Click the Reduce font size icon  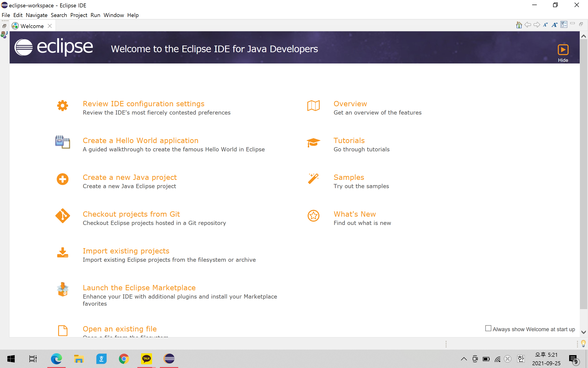click(546, 25)
